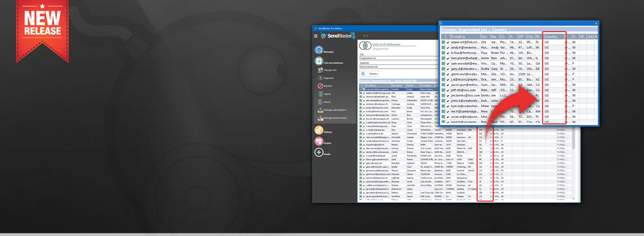
Task: Click the Import icon in sidebar
Action: click(x=320, y=94)
